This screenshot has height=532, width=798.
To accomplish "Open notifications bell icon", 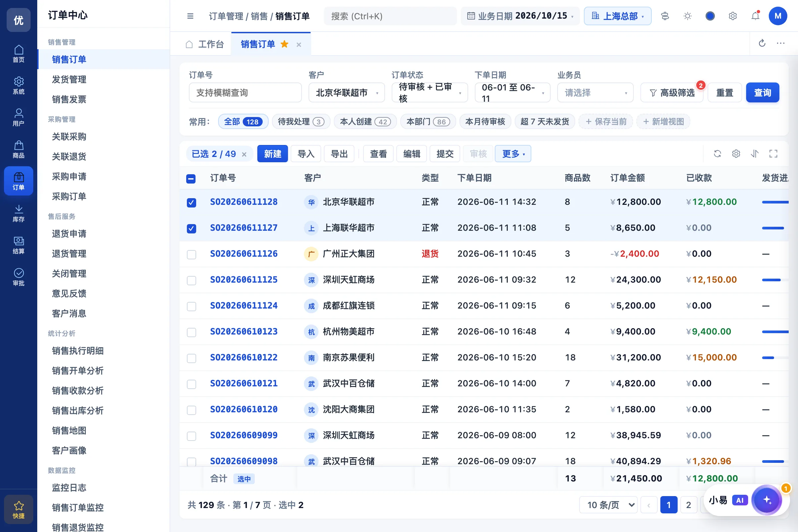I will [755, 16].
